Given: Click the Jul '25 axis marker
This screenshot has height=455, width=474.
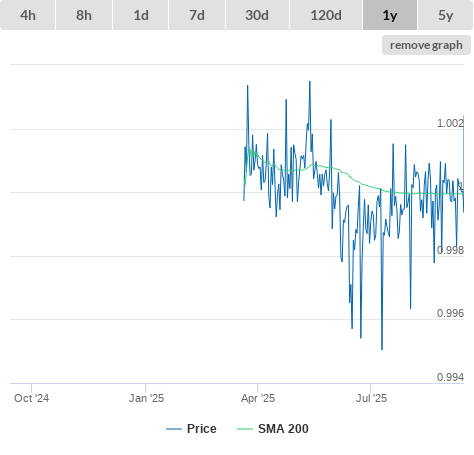Looking at the screenshot, I should point(371,398).
